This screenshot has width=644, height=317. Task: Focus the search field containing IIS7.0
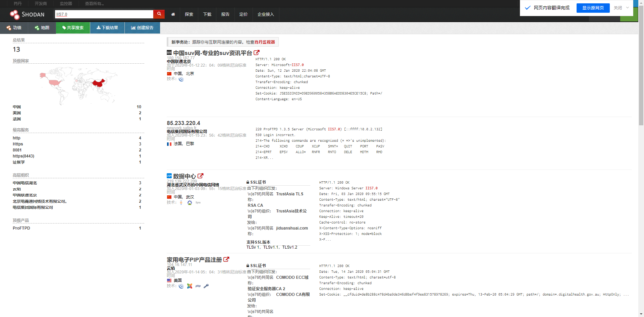(x=104, y=14)
